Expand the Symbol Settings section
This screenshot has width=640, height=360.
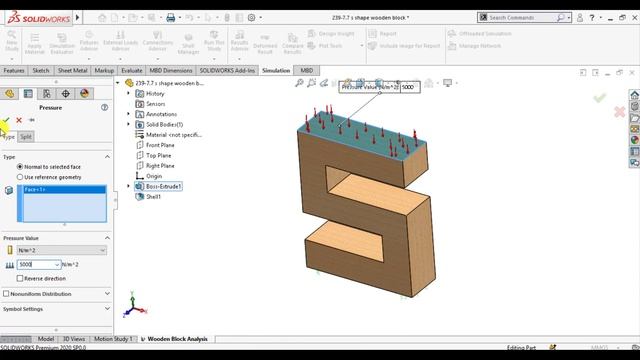point(107,309)
